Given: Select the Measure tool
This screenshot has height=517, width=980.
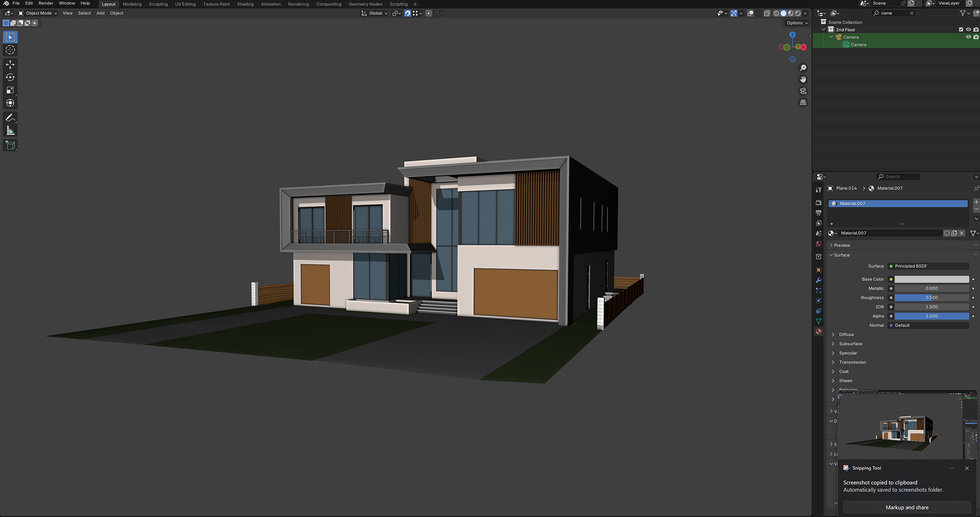Looking at the screenshot, I should click(10, 130).
